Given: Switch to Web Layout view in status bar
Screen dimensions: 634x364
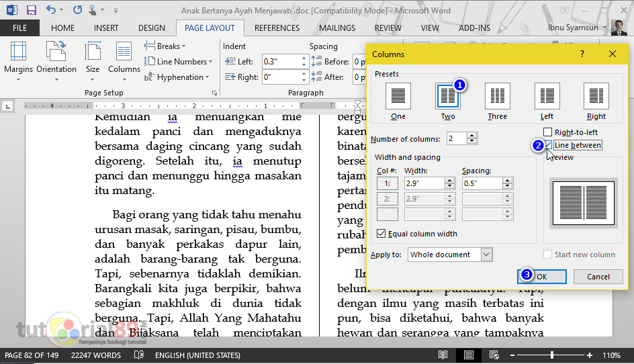Looking at the screenshot, I should (494, 355).
